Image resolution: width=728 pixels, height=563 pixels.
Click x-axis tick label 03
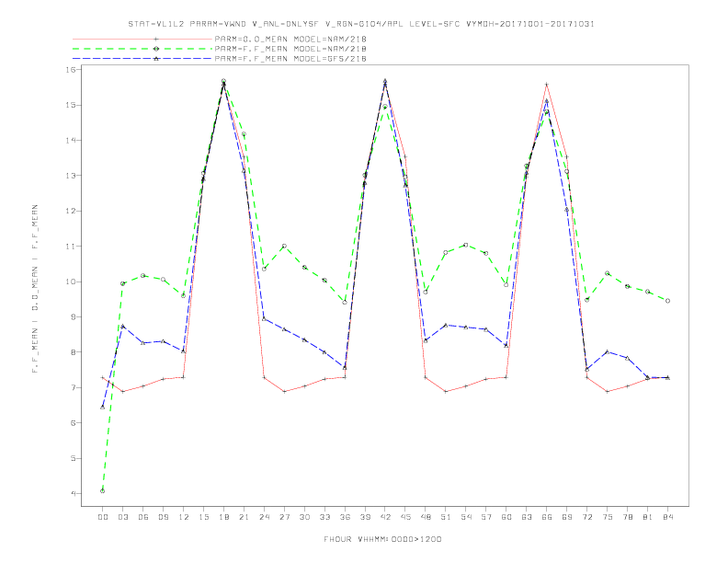pos(122,517)
